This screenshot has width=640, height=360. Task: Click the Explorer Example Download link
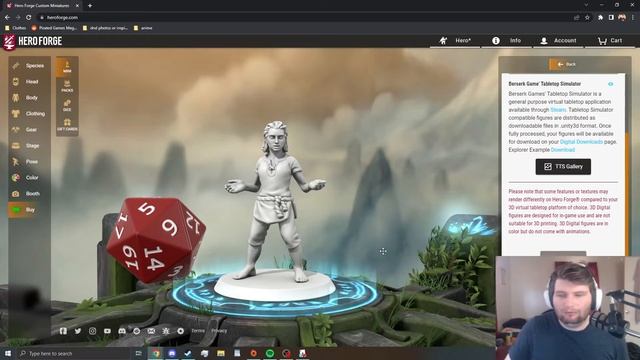coord(563,150)
